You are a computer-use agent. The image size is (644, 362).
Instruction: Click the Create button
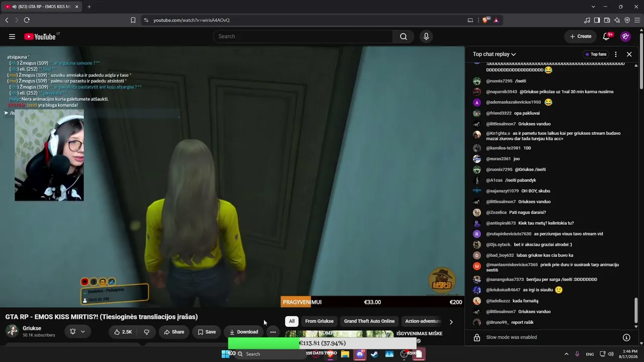pyautogui.click(x=580, y=36)
